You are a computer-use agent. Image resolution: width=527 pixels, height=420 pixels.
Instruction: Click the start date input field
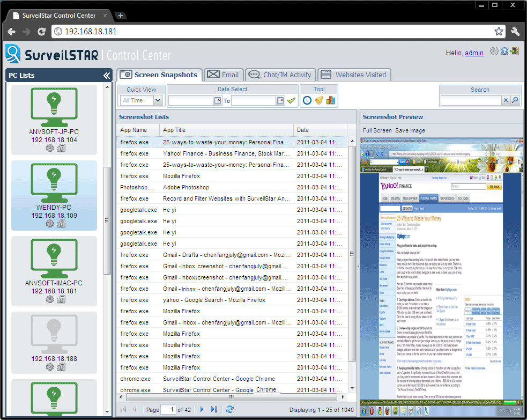(x=190, y=100)
